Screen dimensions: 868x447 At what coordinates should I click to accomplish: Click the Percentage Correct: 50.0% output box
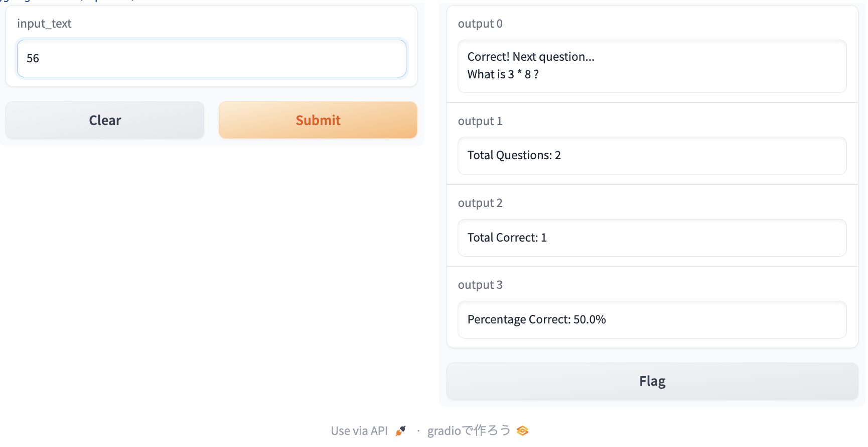pyautogui.click(x=652, y=319)
